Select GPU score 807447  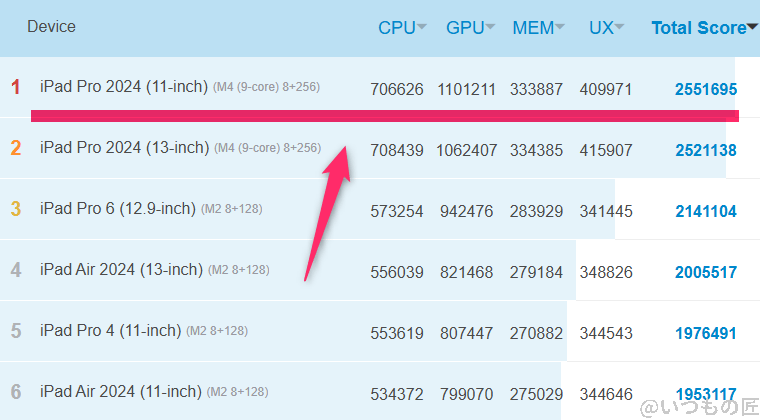pyautogui.click(x=466, y=333)
